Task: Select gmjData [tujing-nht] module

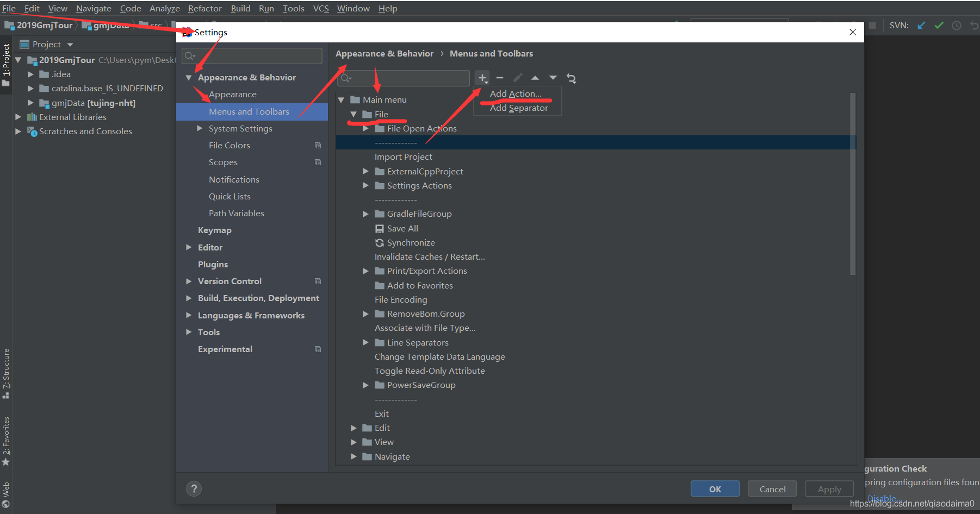Action: pyautogui.click(x=94, y=103)
